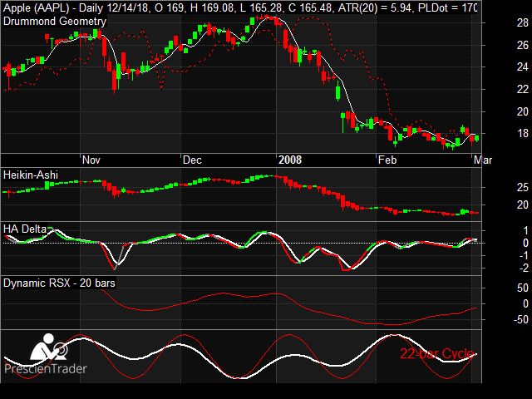Click the -2 value on HA Delta axis
Screen dimensions: 532x399
[x=524, y=268]
